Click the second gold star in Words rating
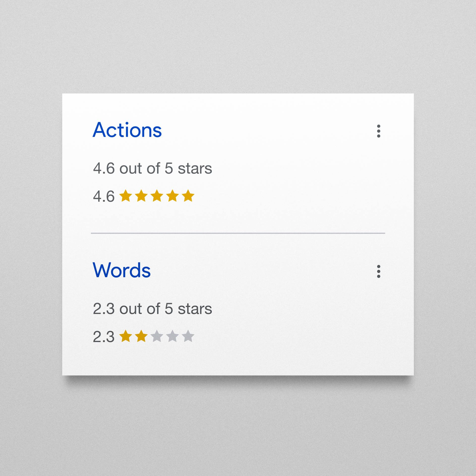This screenshot has width=476, height=476. [141, 336]
